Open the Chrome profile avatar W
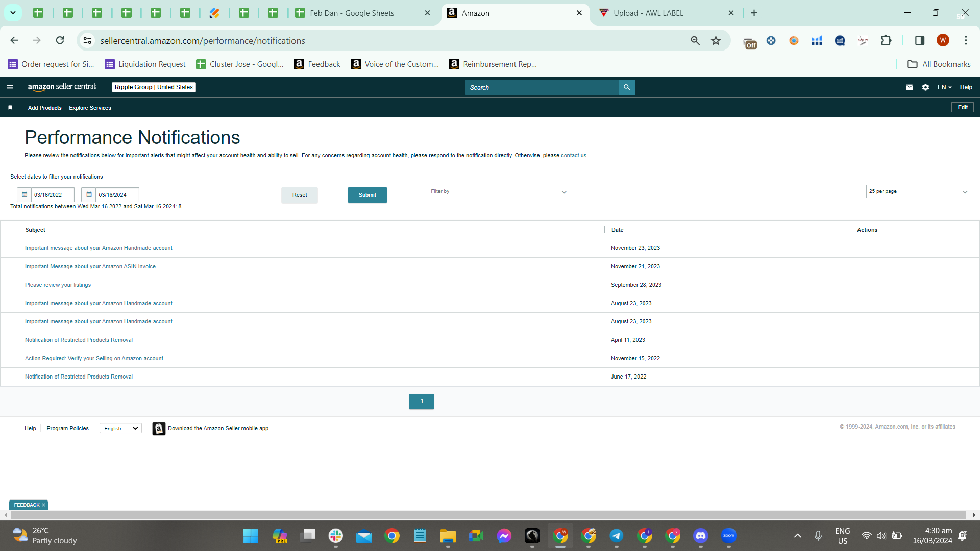The image size is (980, 551). (943, 40)
